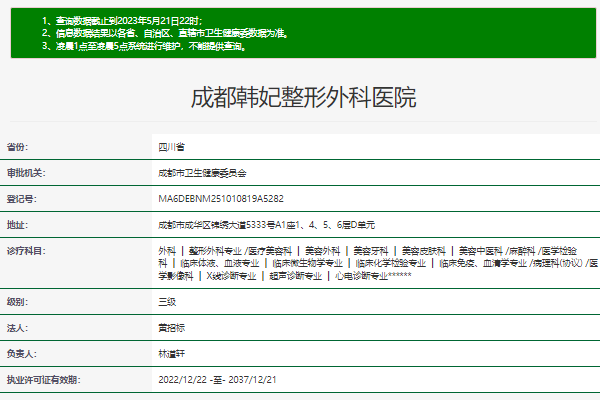Click the province value 四川省
This screenshot has width=600, height=400.
pyautogui.click(x=171, y=147)
